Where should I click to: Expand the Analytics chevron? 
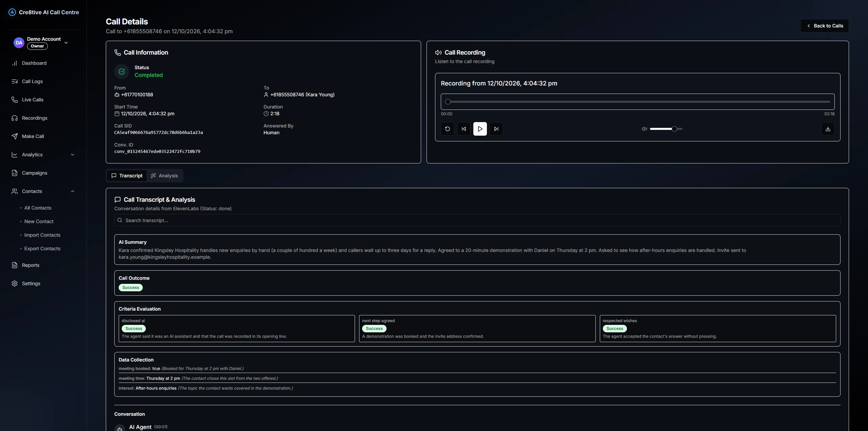pos(72,155)
